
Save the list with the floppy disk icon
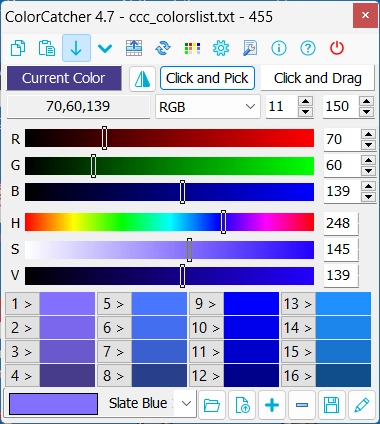[x=332, y=405]
